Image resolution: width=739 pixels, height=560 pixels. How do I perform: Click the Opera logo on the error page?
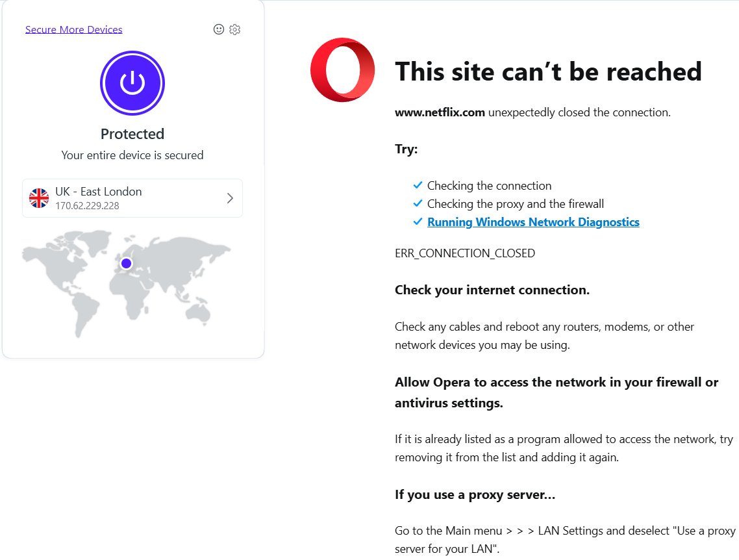342,70
